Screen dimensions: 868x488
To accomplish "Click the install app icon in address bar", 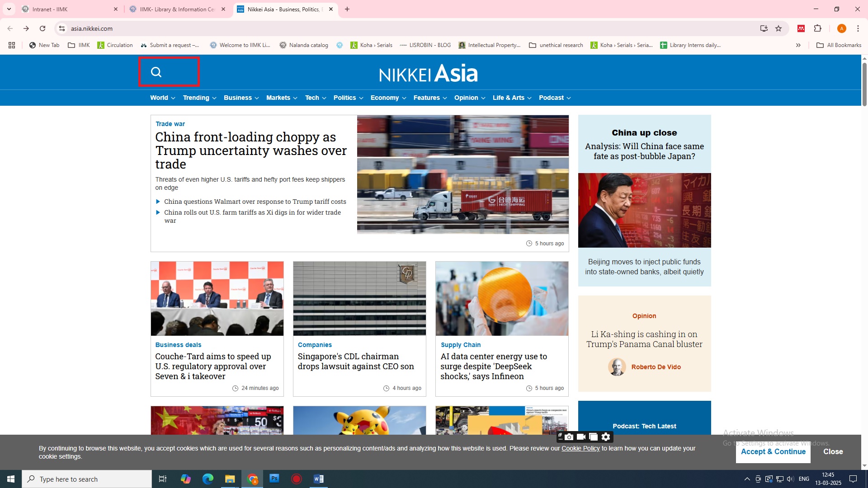I will 764,28.
